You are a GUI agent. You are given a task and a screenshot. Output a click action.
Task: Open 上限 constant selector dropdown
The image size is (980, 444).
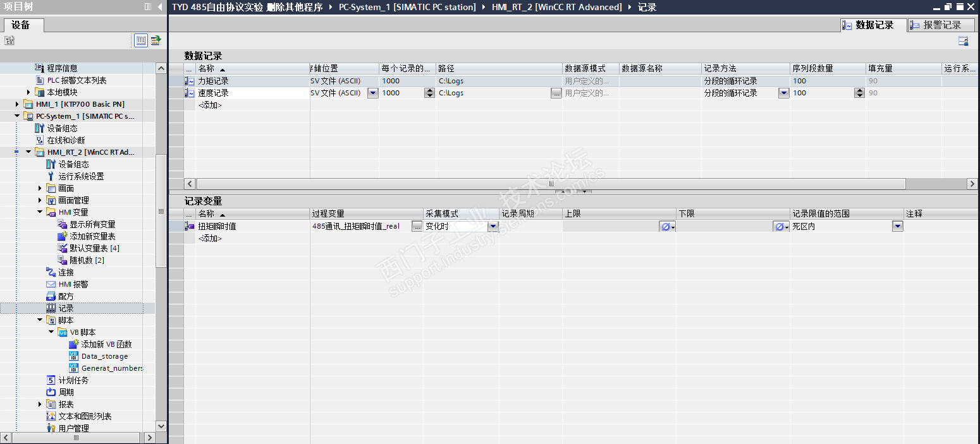667,226
